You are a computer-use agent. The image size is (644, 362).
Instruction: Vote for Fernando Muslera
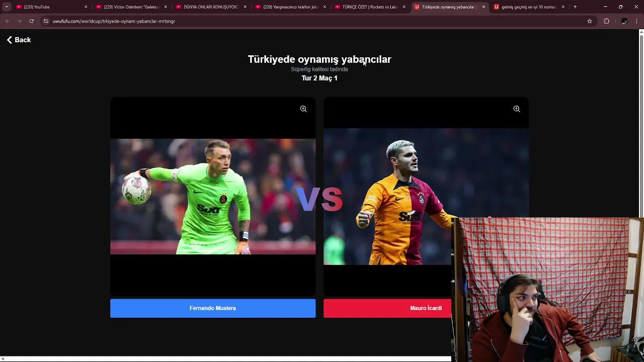point(213,308)
